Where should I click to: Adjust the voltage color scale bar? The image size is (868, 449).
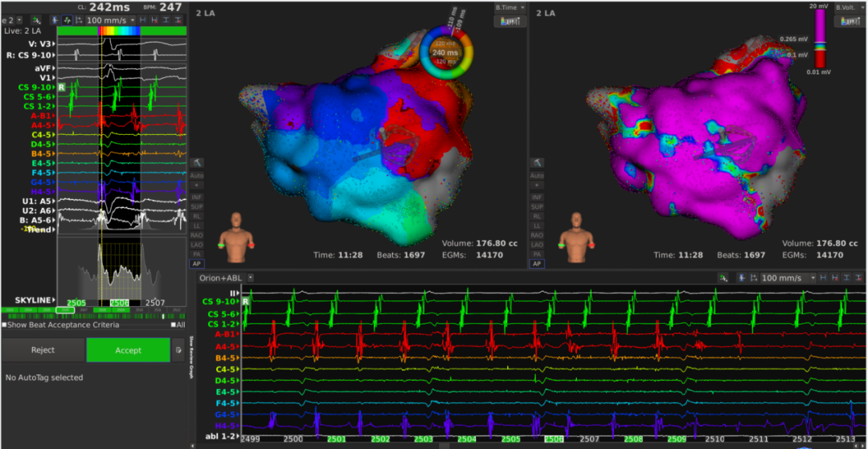point(821,40)
